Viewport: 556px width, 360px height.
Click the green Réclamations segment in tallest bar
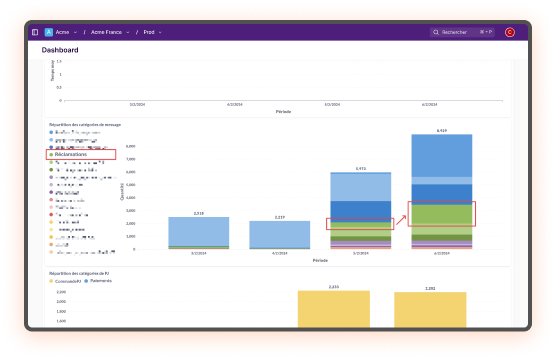click(441, 215)
